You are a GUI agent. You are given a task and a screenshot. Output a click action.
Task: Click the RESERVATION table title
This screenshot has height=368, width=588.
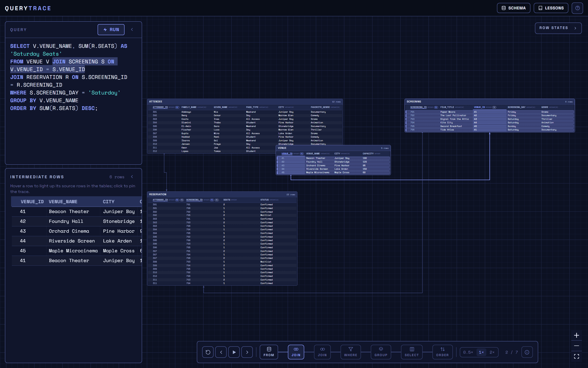coord(158,194)
